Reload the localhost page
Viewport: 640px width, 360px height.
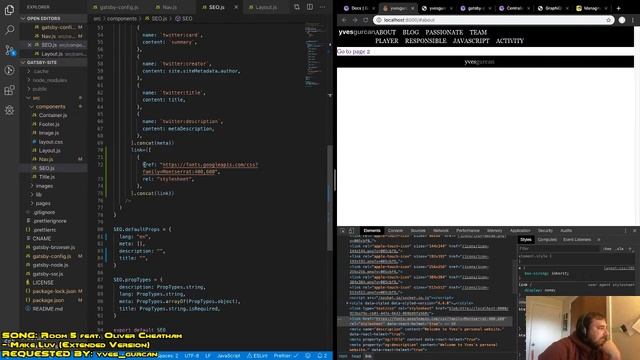365,20
